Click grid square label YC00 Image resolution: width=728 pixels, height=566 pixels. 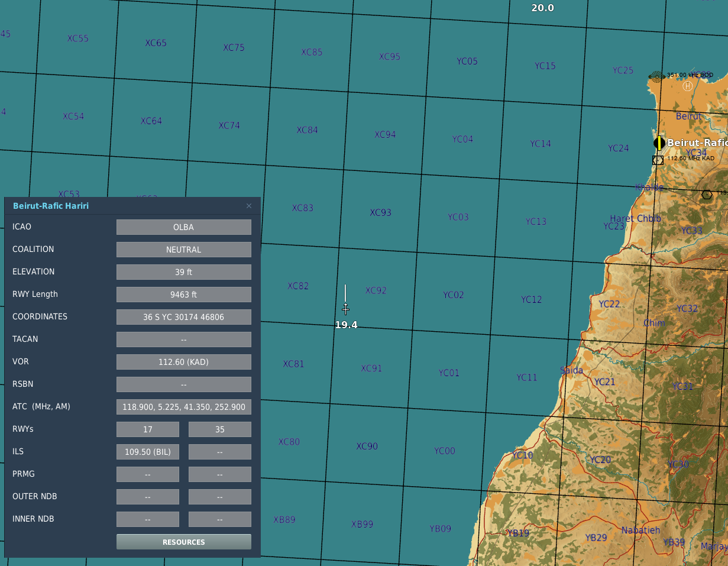[x=445, y=451]
